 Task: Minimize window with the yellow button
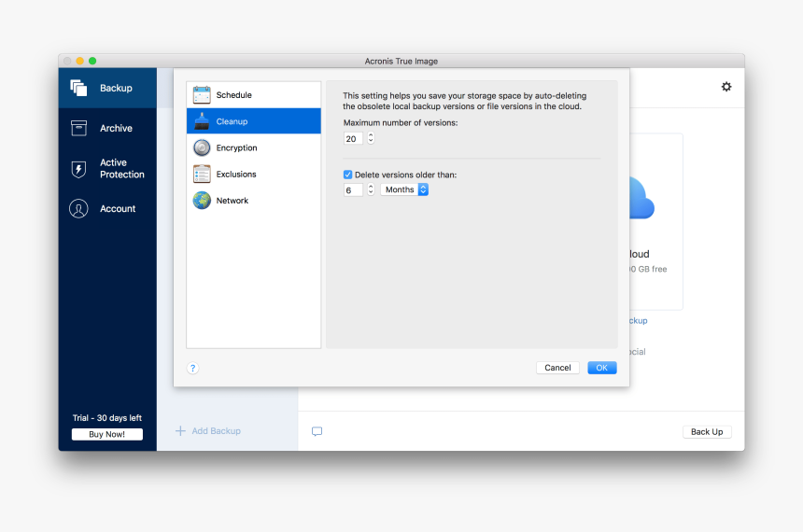pyautogui.click(x=80, y=61)
